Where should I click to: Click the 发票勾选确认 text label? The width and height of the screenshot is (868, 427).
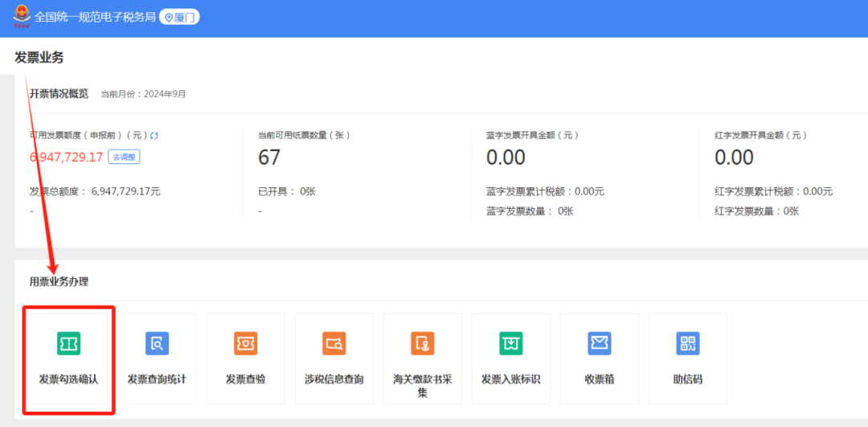coord(68,380)
